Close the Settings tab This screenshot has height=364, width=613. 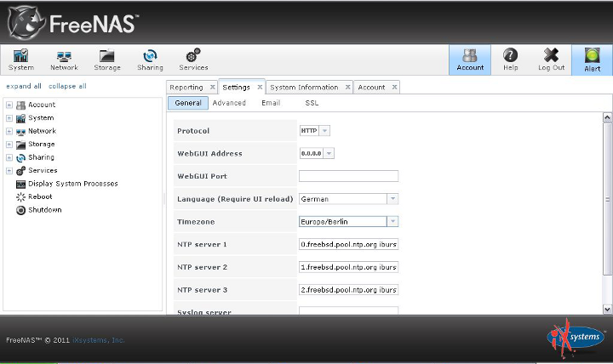[x=260, y=87]
